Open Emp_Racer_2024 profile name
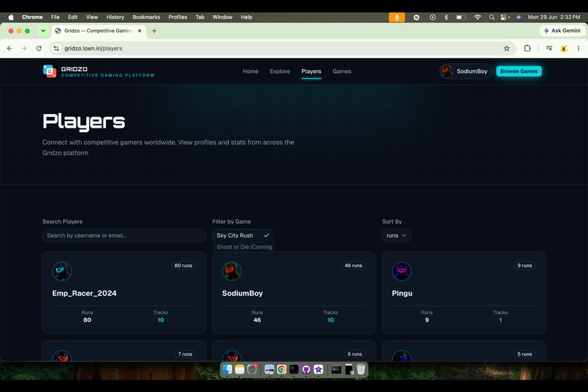 point(85,293)
